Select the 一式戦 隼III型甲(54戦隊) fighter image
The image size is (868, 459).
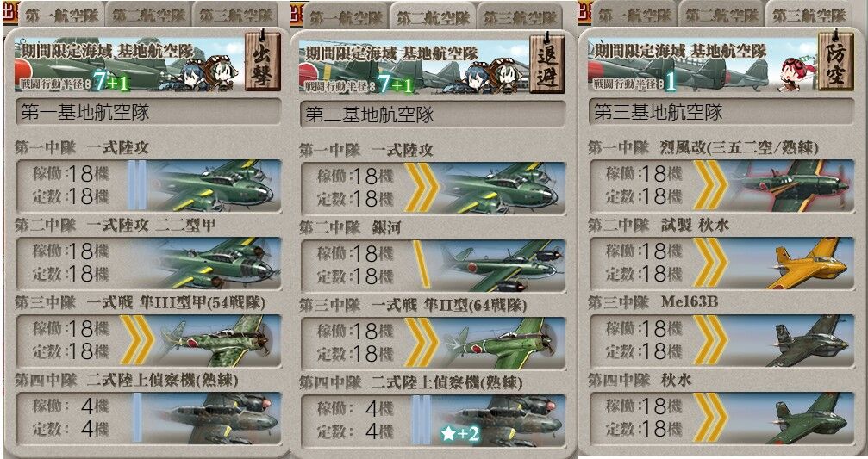click(215, 340)
